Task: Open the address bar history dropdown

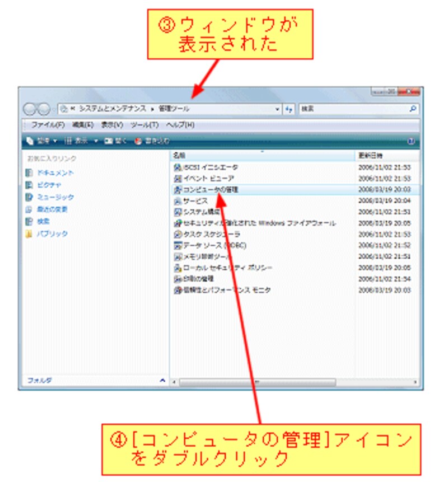Action: tap(277, 109)
